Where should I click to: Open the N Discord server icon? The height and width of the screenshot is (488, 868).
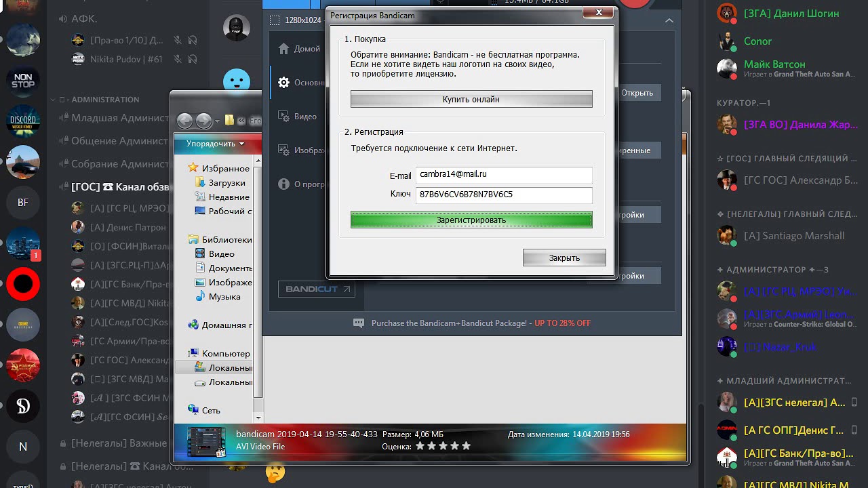(x=23, y=447)
